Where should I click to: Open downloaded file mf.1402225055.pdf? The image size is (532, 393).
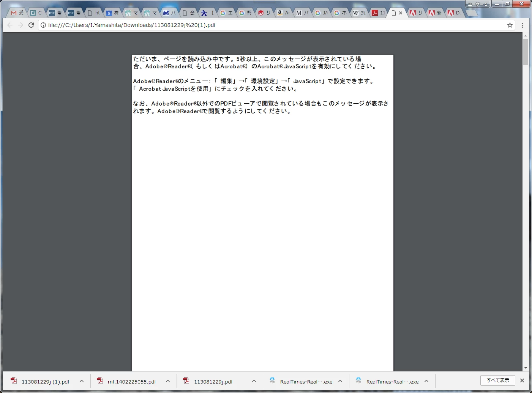pos(132,382)
